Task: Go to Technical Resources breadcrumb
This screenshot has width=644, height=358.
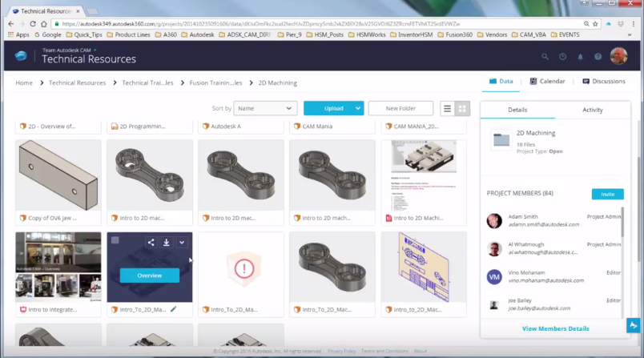Action: (77, 83)
